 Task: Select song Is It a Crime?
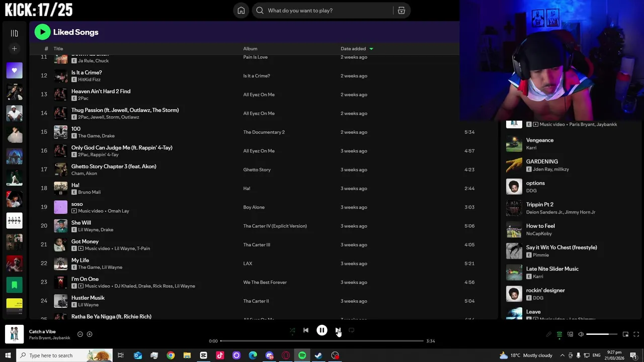pyautogui.click(x=87, y=72)
